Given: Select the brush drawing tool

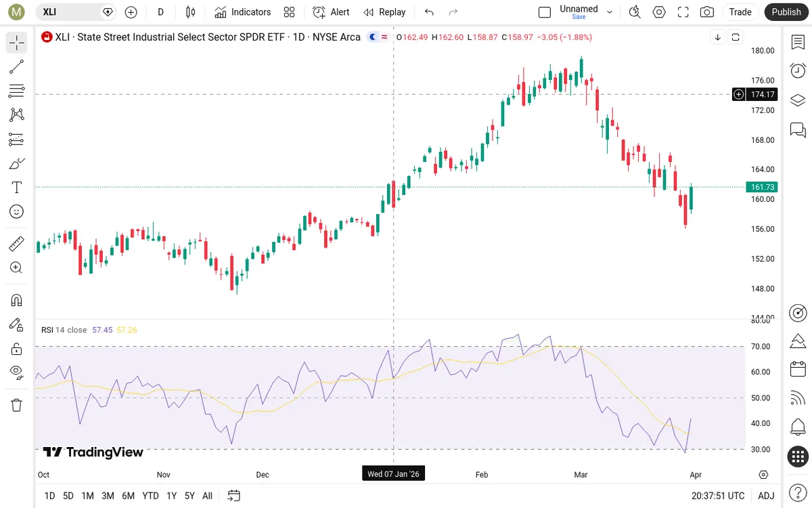Looking at the screenshot, I should coord(17,163).
